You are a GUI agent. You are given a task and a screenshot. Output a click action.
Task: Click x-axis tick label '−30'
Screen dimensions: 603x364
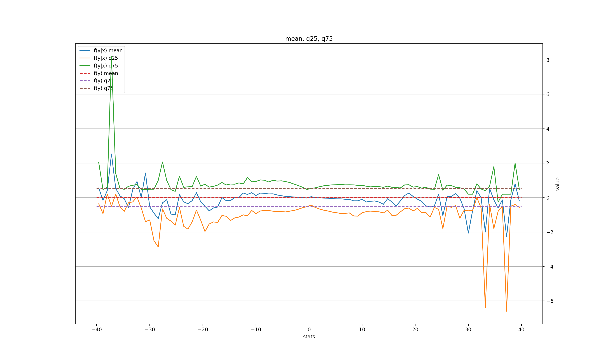coord(150,330)
